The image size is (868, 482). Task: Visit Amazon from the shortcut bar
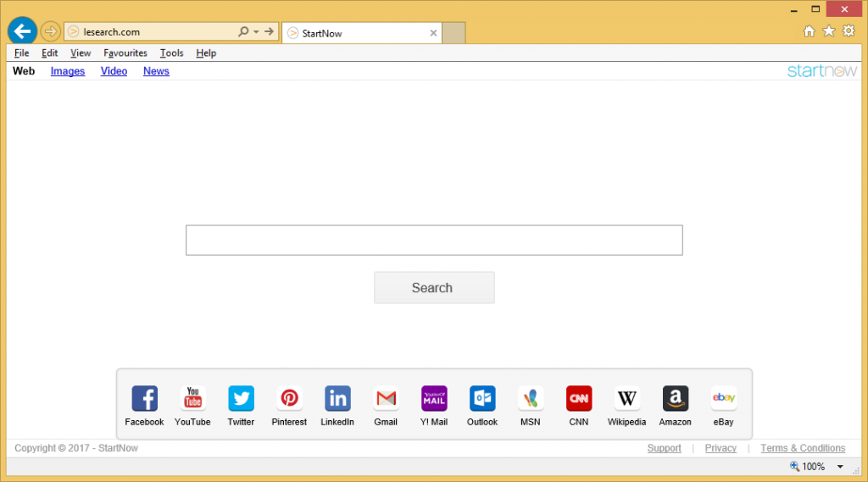click(x=676, y=398)
